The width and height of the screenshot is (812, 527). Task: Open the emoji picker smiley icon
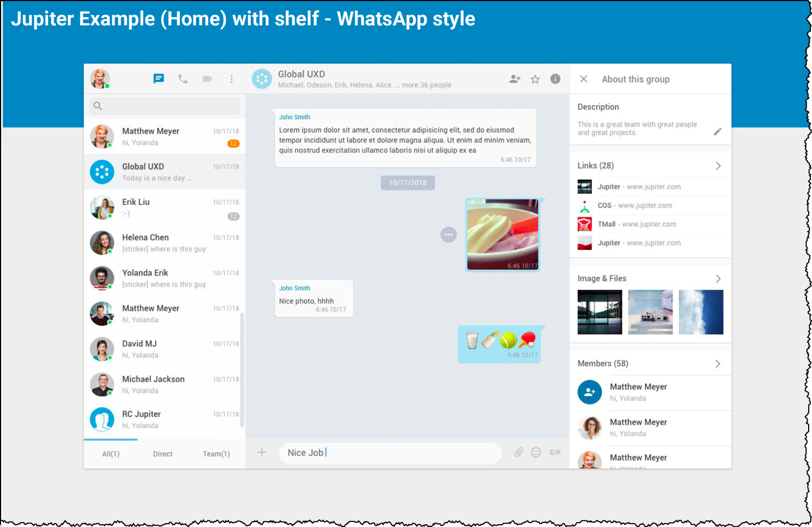click(536, 452)
